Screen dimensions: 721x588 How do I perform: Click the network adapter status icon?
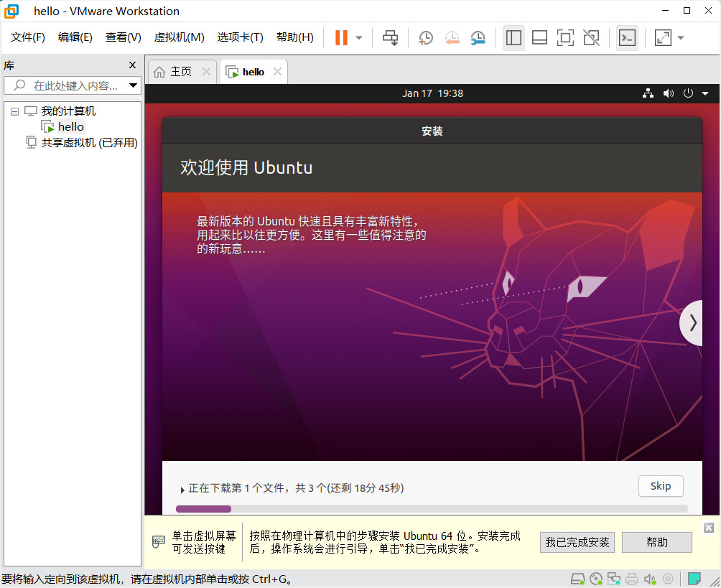coord(614,579)
